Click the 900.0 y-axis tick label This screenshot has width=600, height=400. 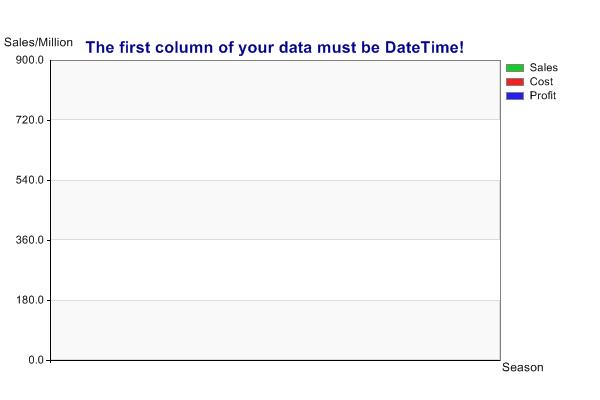[x=30, y=60]
